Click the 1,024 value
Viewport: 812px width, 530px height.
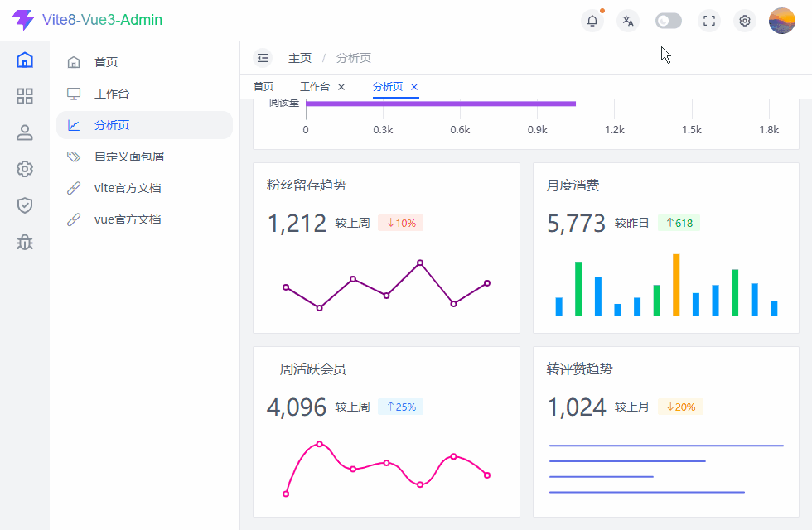tap(577, 407)
